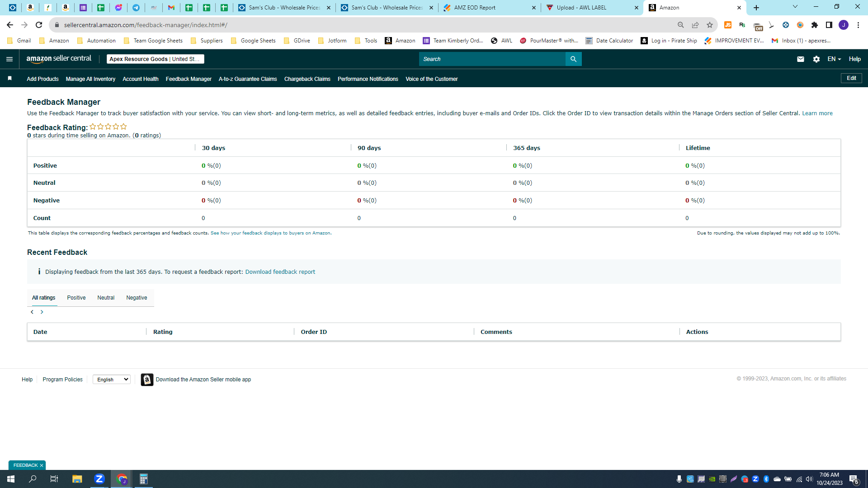Open Manage All Inventory menu item
Viewport: 868px width, 488px height.
90,79
